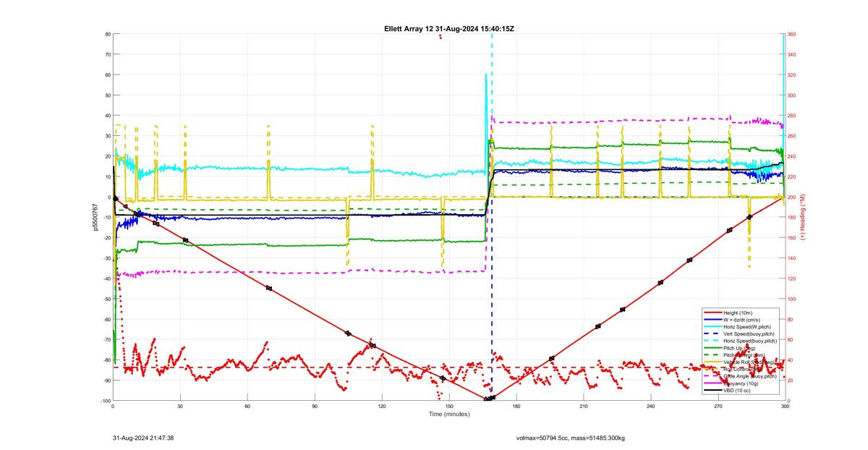Select the 'Horiz Speed(buoy,pitch)' legend entry
868x450 pixels.
[750, 341]
